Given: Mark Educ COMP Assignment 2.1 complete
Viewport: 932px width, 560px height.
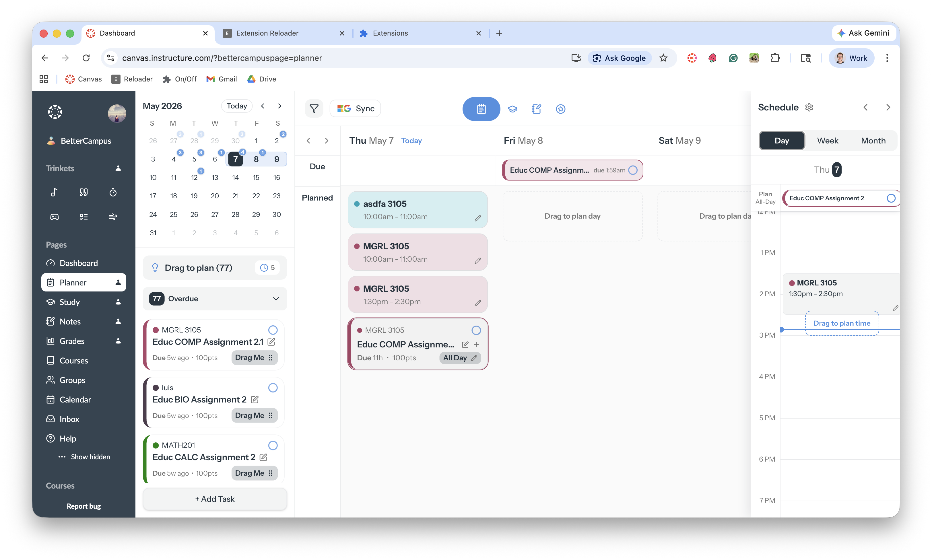Looking at the screenshot, I should pyautogui.click(x=273, y=330).
